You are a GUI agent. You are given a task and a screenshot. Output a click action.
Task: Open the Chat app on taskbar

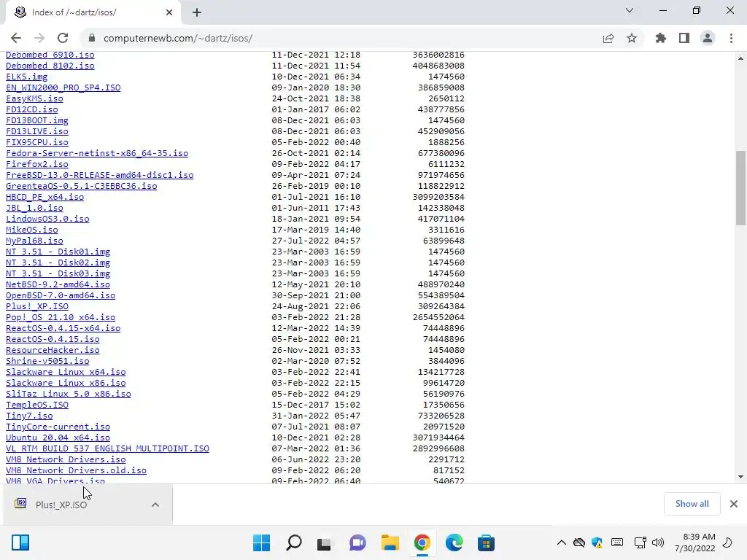click(357, 542)
